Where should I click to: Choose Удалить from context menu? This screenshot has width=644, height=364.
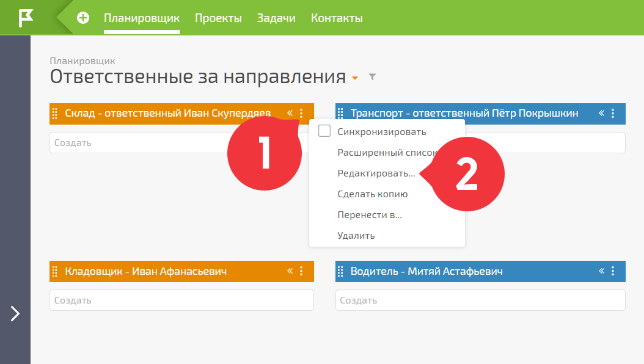tap(356, 236)
